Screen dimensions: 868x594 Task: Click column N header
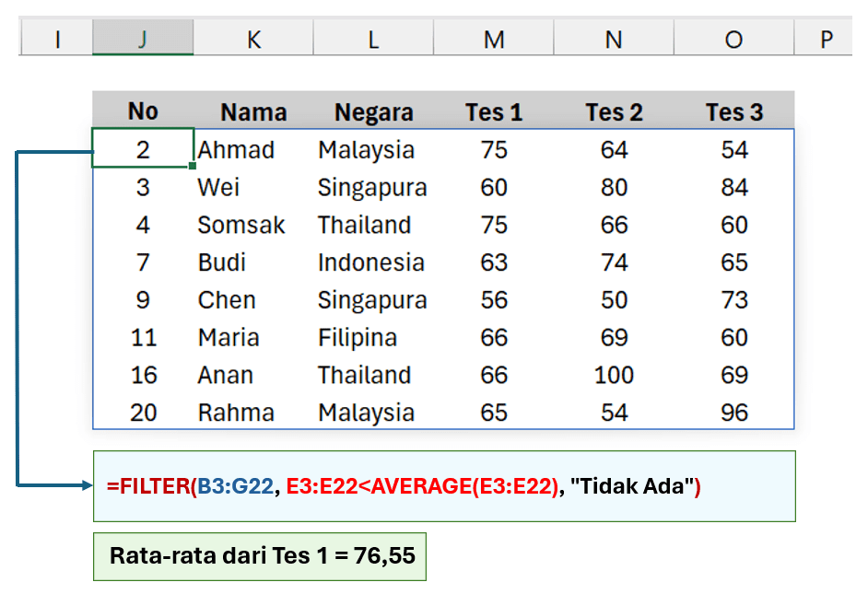coord(614,38)
